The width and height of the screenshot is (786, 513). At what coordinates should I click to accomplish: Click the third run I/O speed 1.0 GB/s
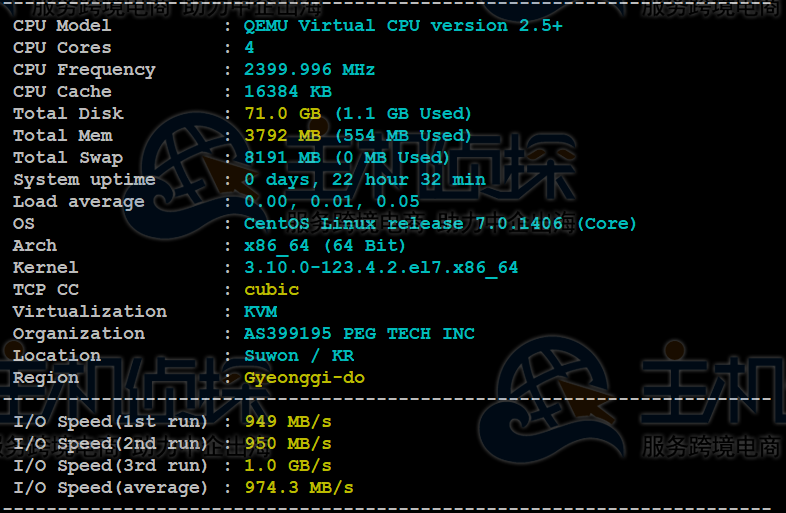tap(288, 466)
